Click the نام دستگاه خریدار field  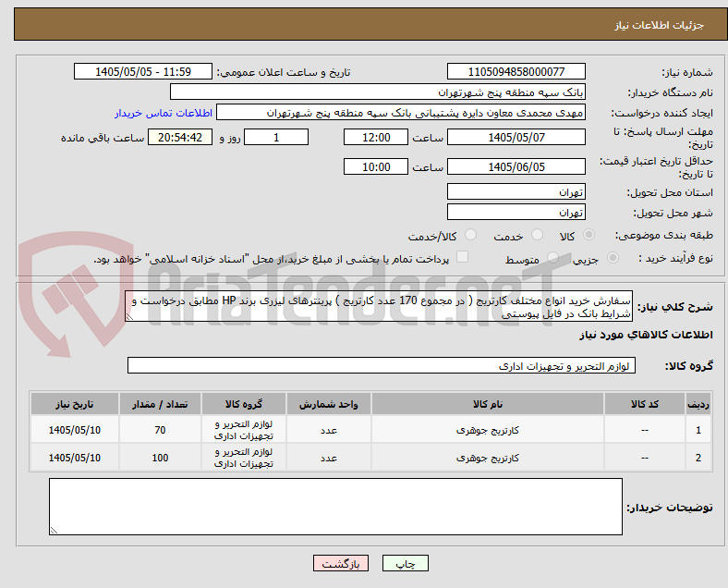[x=378, y=92]
